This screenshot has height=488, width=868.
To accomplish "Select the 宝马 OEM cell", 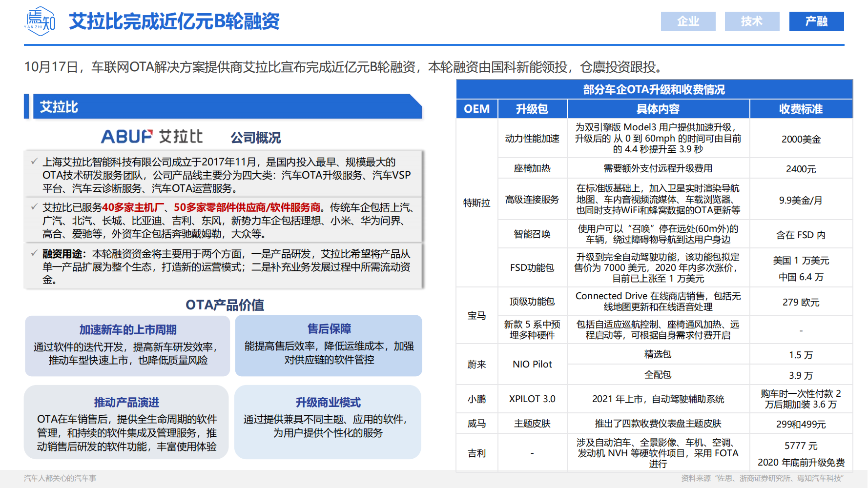I will point(477,316).
